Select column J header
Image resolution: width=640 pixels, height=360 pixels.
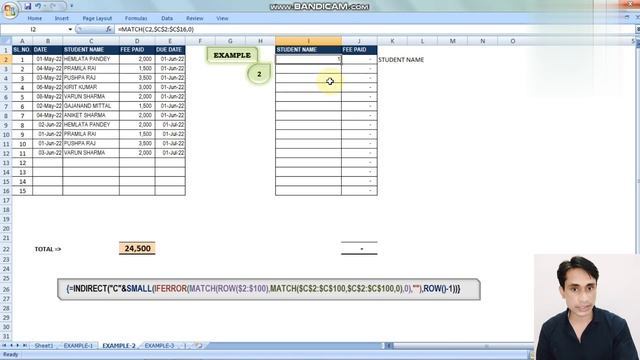[359, 41]
